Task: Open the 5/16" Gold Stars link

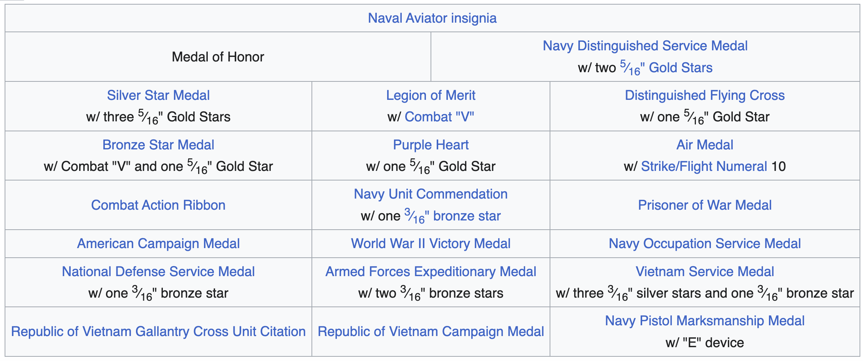Action: [x=666, y=68]
